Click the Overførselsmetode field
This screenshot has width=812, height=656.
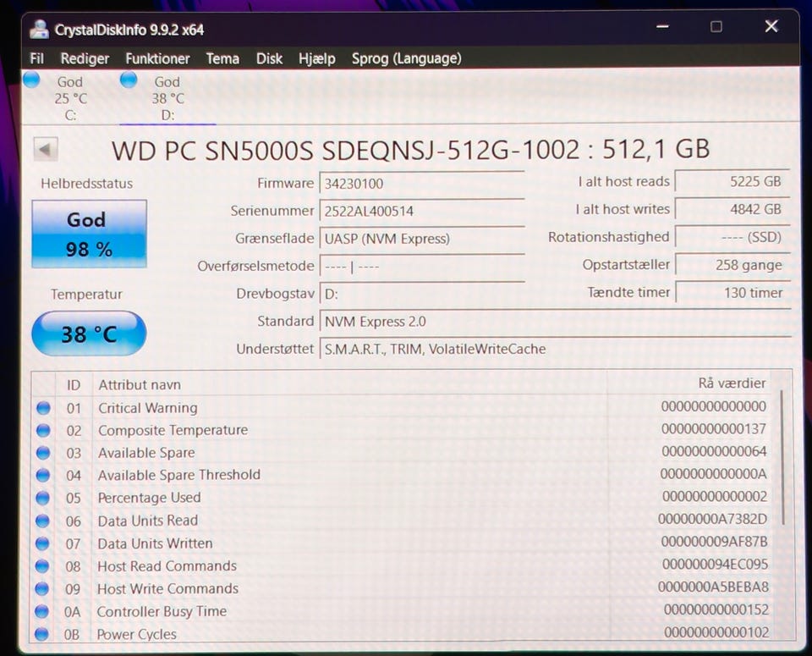422,267
